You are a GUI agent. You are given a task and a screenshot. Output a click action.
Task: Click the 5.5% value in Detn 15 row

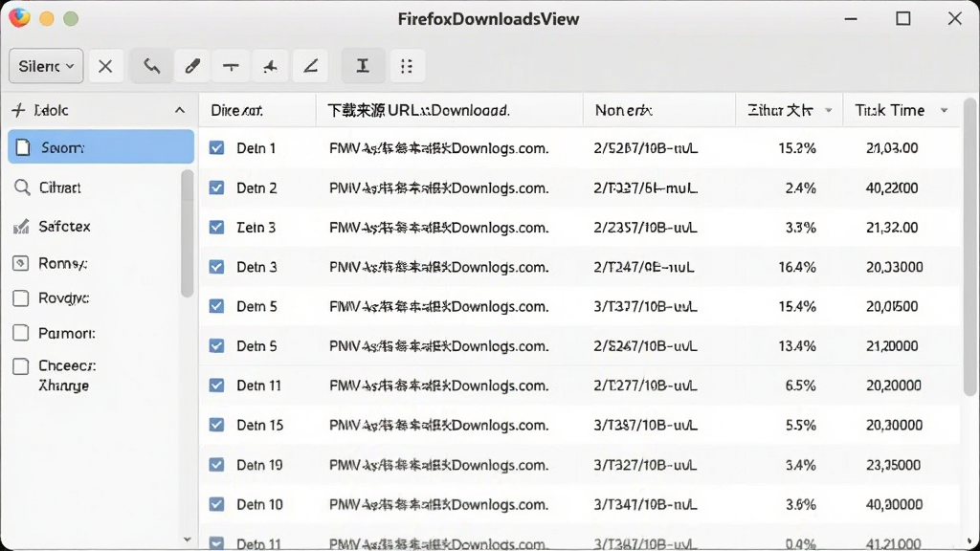800,425
